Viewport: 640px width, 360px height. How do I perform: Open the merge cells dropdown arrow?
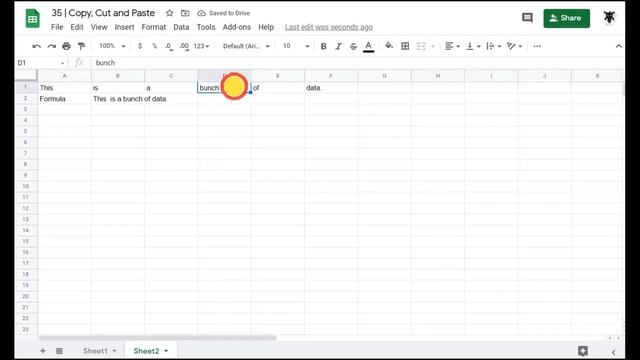tap(433, 47)
